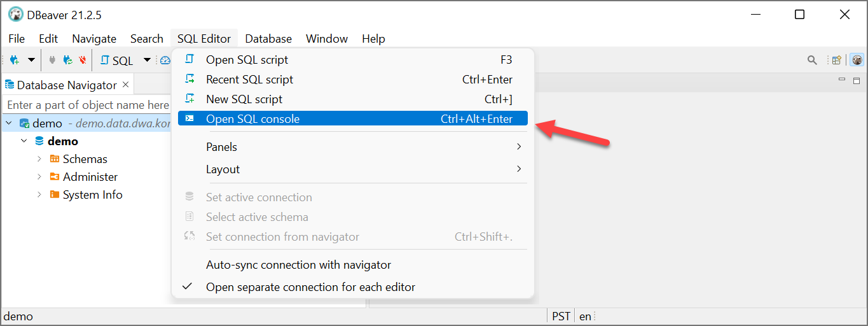Click the Reconnect plug icon with green arrows

pos(67,60)
